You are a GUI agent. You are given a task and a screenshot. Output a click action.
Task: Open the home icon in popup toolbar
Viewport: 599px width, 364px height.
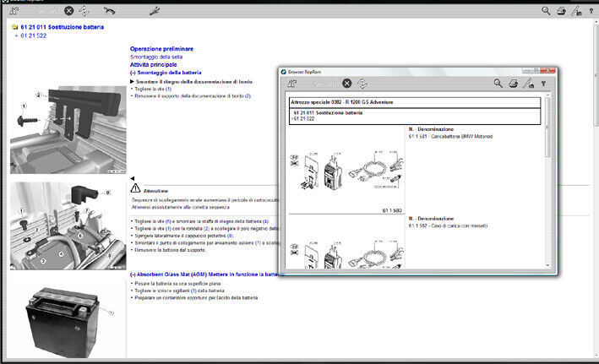pyautogui.click(x=292, y=84)
